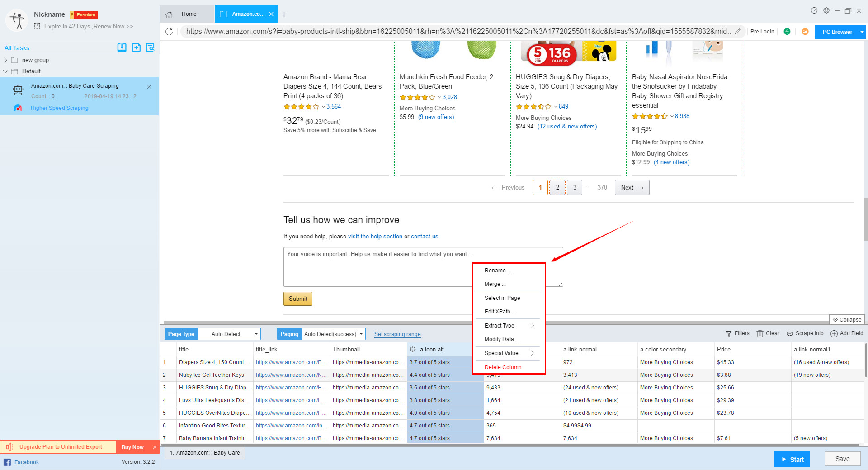868x470 pixels.
Task: Open the PC Browser dropdown arrow
Action: (x=862, y=32)
